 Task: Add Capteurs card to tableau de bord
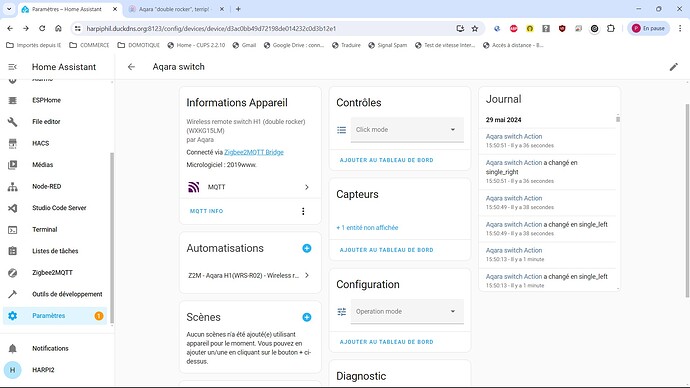pos(386,250)
